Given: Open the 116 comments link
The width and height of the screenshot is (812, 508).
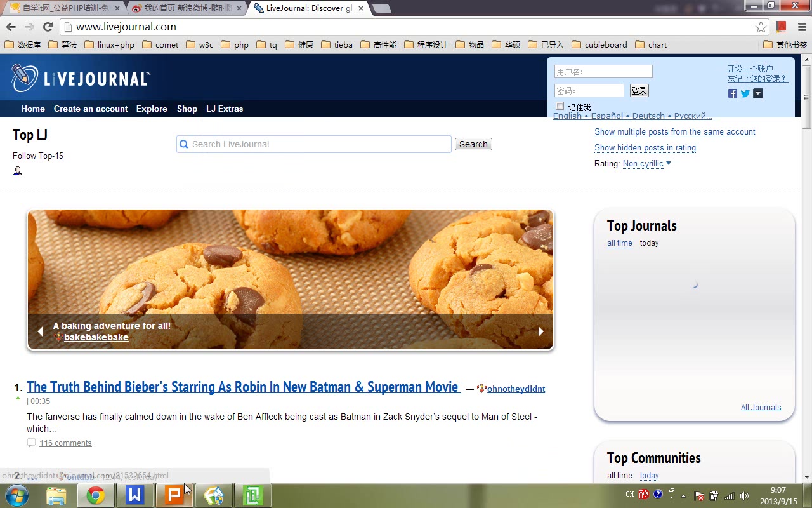Looking at the screenshot, I should 65,443.
